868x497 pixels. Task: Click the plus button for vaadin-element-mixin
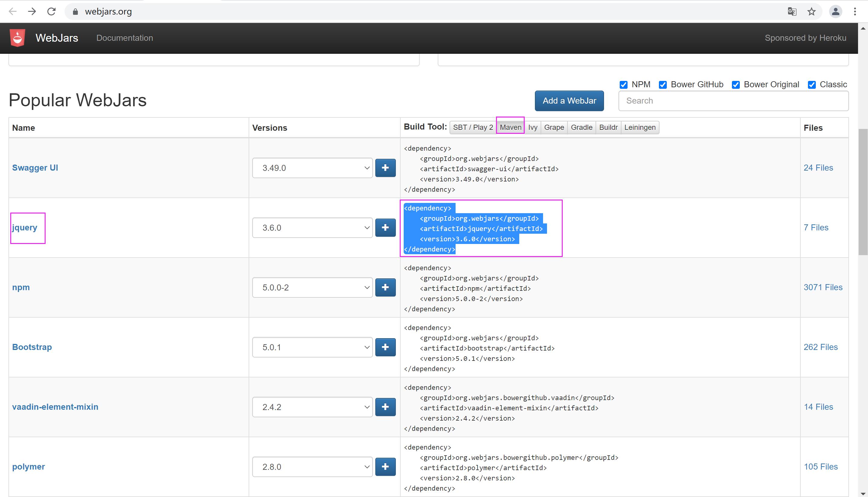tap(385, 406)
